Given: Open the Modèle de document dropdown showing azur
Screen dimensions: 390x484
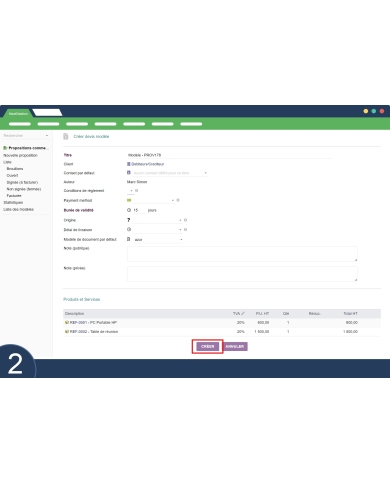Looking at the screenshot, I should (x=158, y=240).
